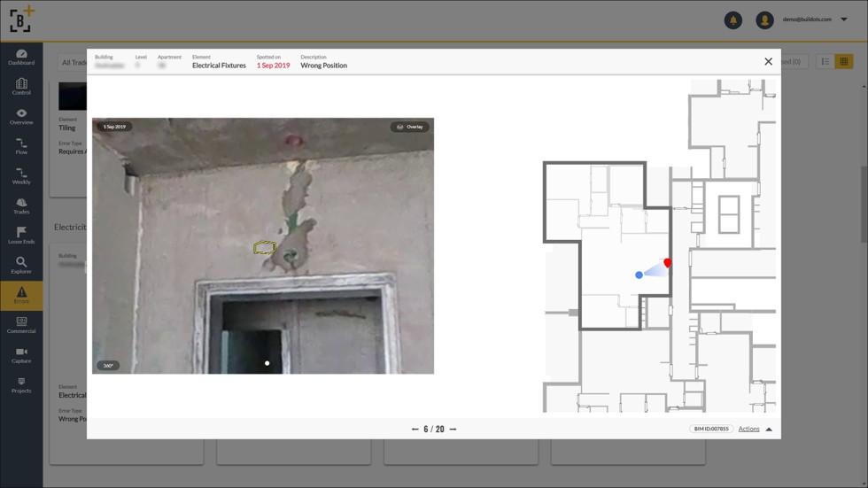
Task: Click the notifications bell icon
Action: click(732, 19)
